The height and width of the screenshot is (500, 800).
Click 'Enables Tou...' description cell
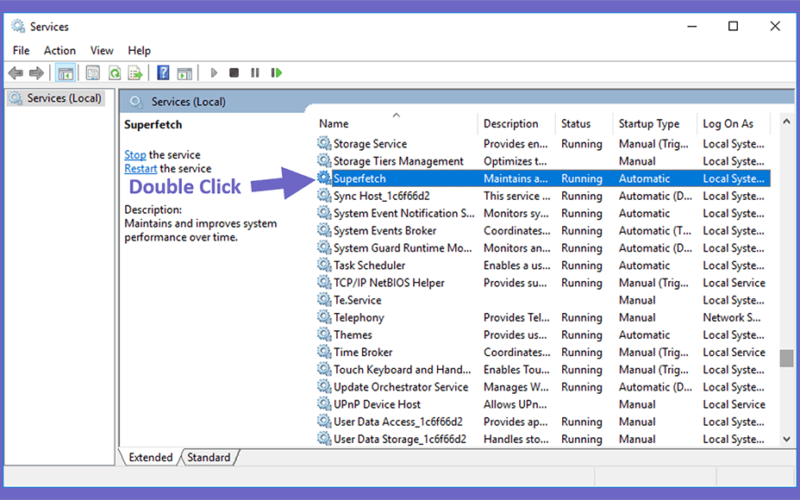click(x=516, y=369)
